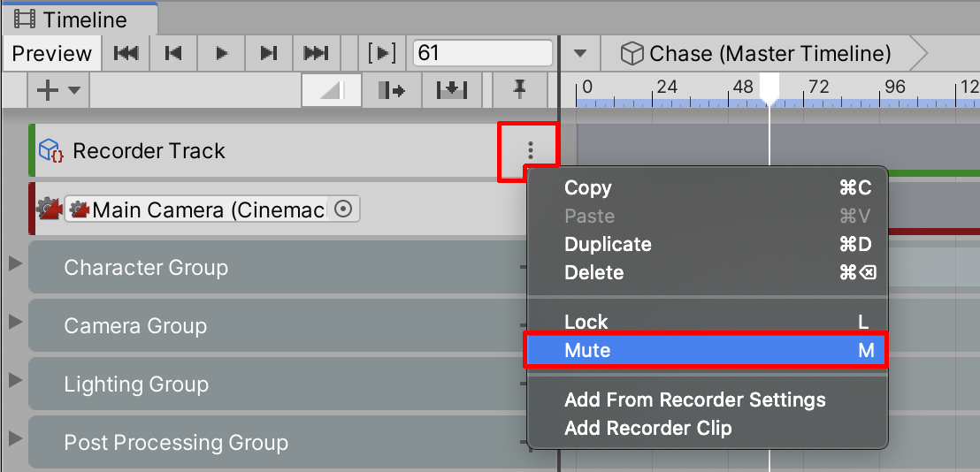Image resolution: width=980 pixels, height=472 pixels.
Task: Choose Add Recorder Clip
Action: click(x=707, y=429)
